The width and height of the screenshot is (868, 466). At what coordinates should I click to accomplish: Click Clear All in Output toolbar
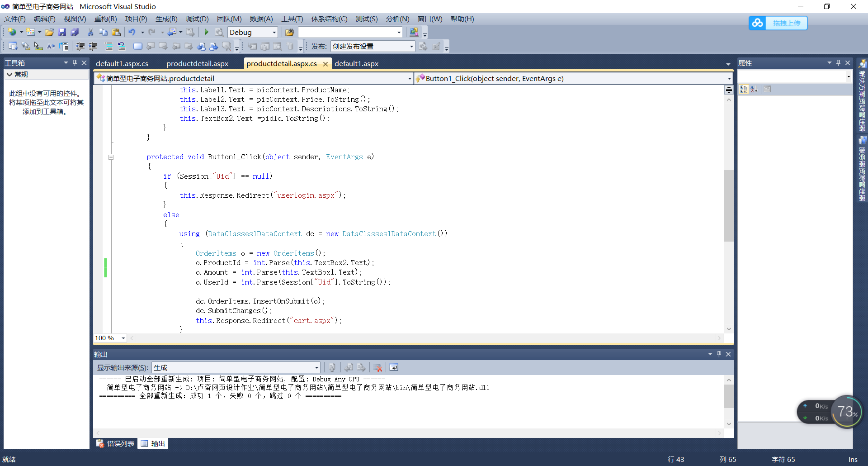(x=378, y=367)
